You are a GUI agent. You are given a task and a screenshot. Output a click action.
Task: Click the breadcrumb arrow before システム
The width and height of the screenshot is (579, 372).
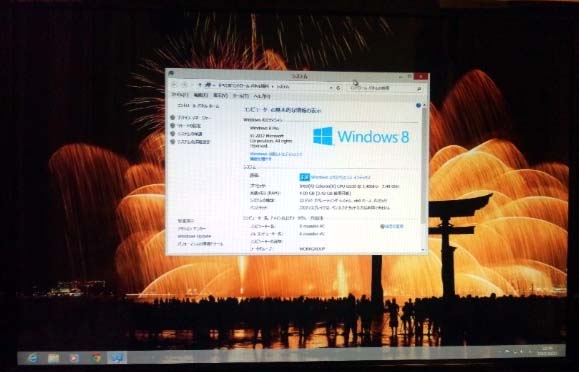coord(273,86)
